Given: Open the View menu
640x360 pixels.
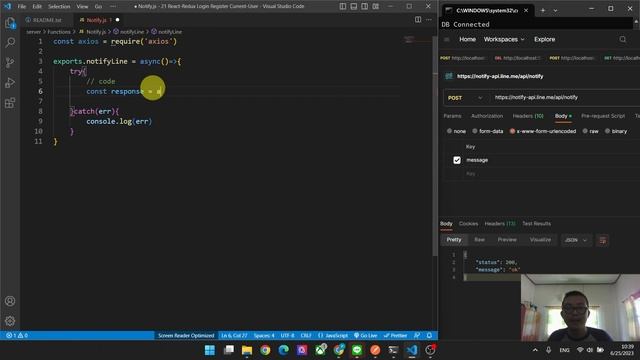Looking at the screenshot, I should click(x=82, y=7).
